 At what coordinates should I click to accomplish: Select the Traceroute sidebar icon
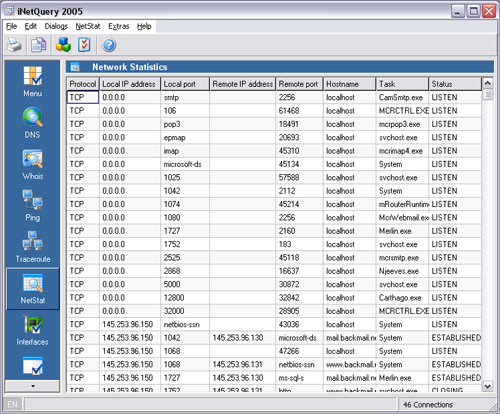32,247
